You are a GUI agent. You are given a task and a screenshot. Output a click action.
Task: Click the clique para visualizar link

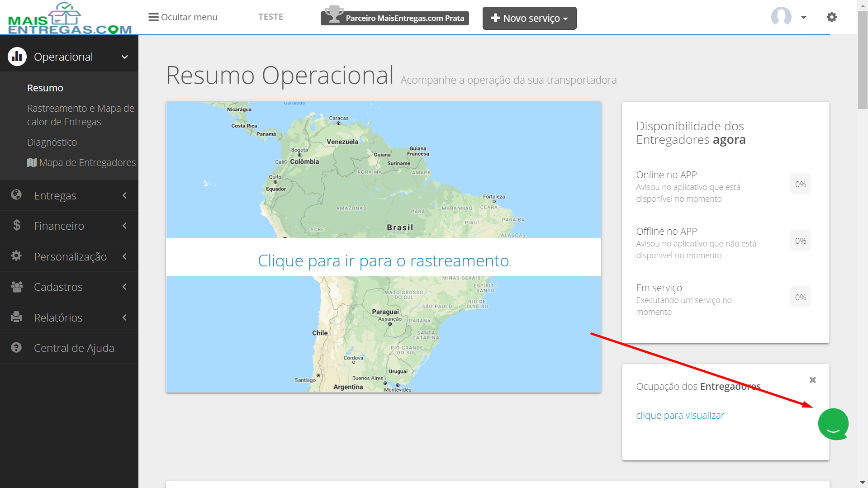(680, 415)
